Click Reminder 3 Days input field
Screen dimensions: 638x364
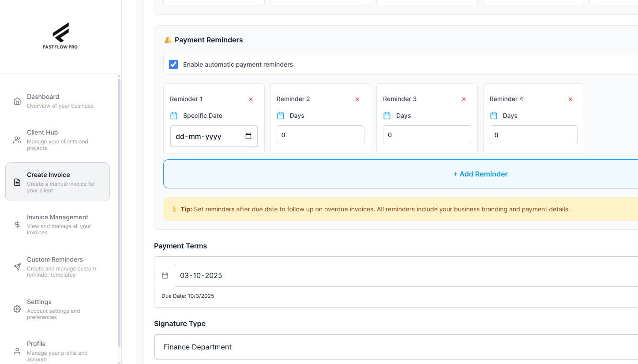point(427,135)
